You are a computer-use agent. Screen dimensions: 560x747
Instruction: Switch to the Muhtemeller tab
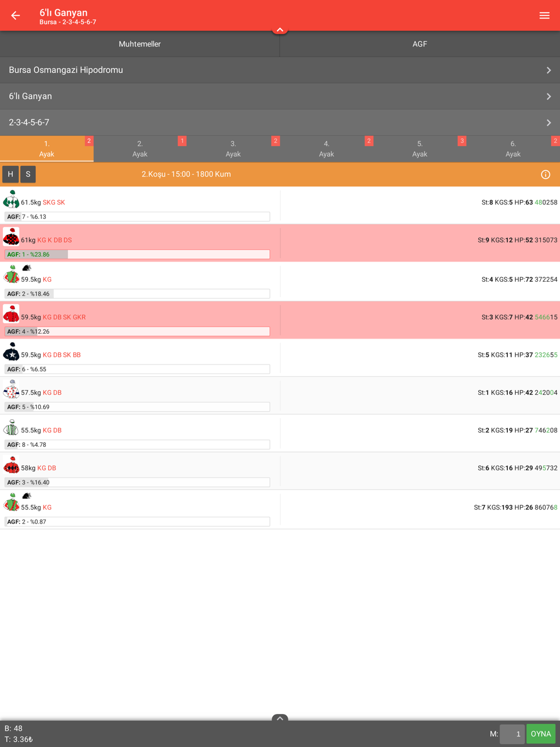tap(140, 44)
